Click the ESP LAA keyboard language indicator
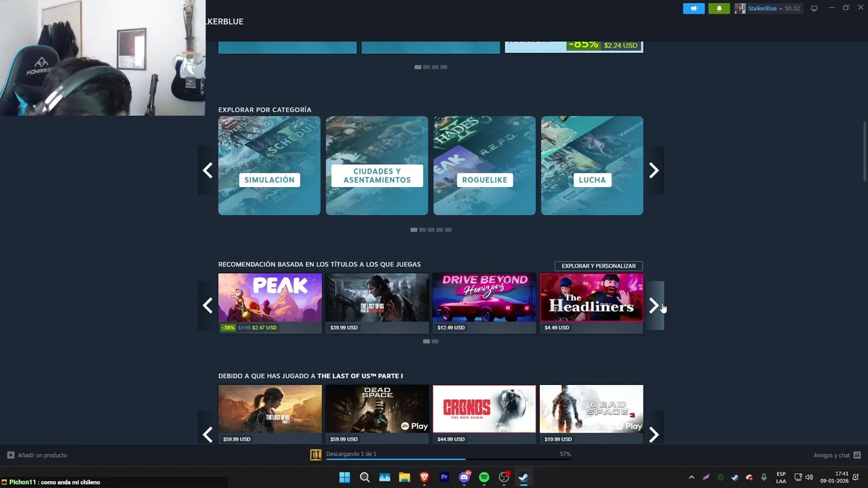868x488 pixels. (781, 477)
